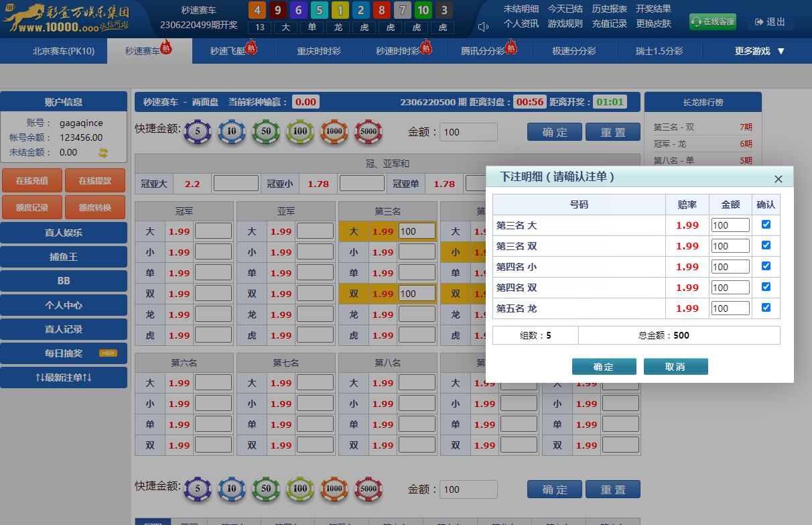Expand the ↑↓最新注单↑↓ panel
This screenshot has height=525, width=812.
point(64,377)
